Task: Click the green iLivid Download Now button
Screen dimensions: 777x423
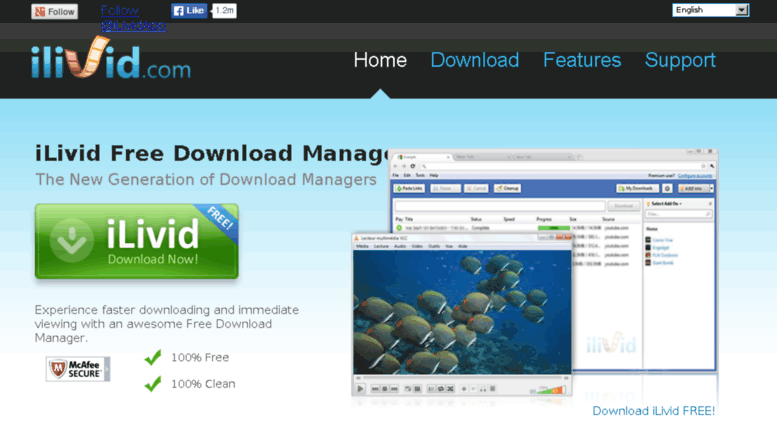Action: tap(137, 241)
